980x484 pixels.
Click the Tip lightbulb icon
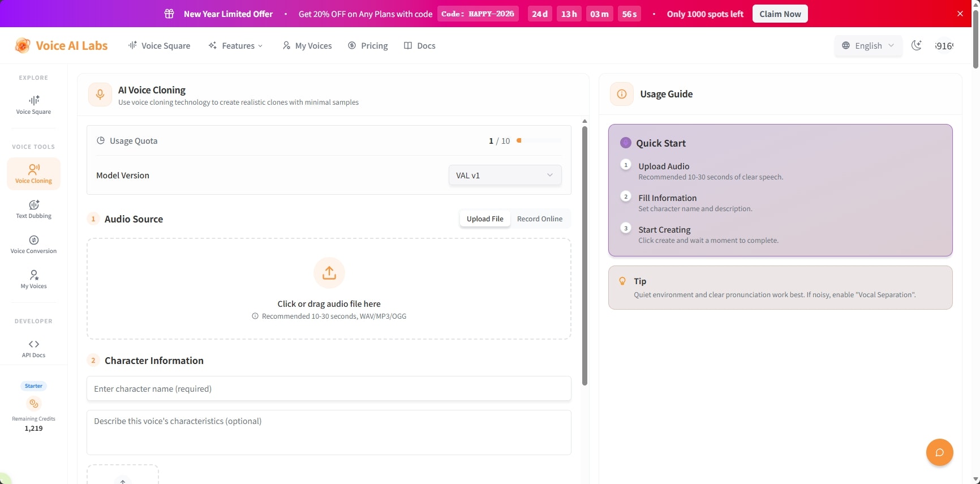tap(622, 281)
